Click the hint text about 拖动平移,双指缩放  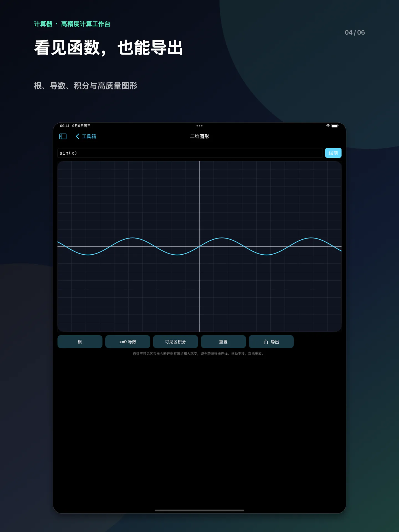(x=198, y=354)
